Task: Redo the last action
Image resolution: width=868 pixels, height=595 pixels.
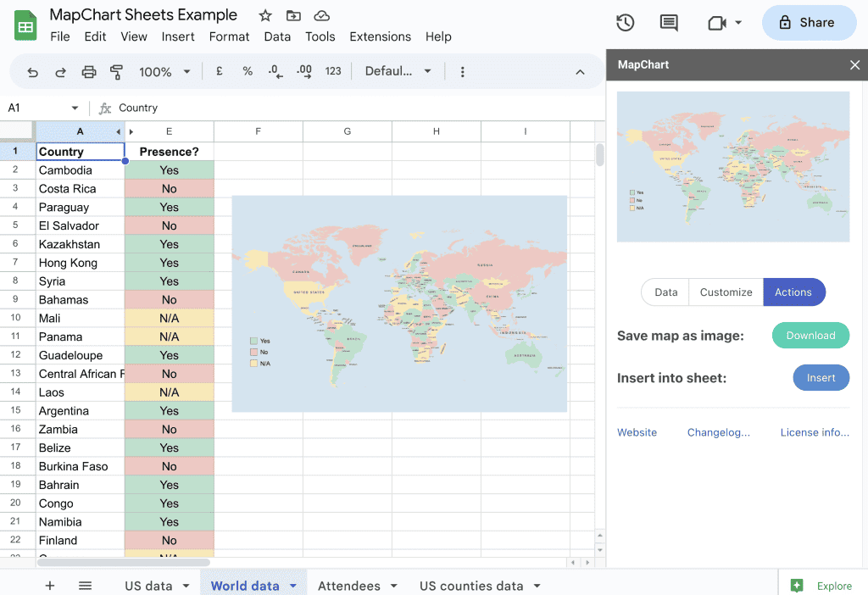Action: tap(60, 72)
